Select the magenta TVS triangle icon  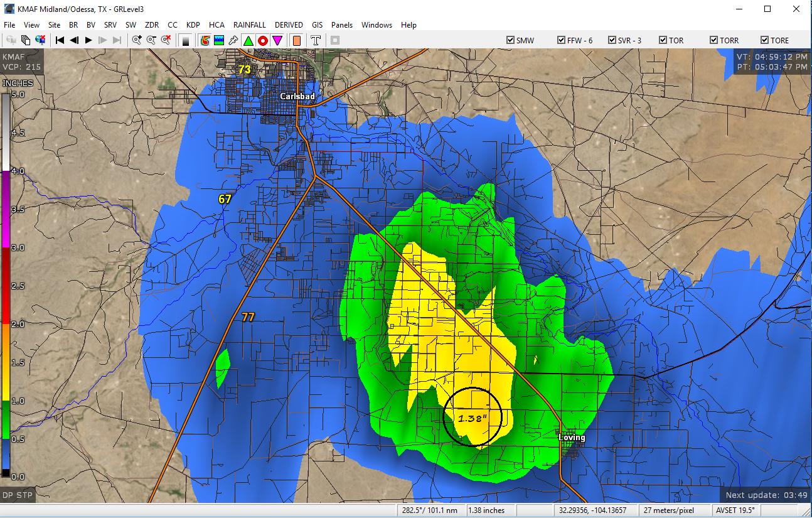pos(277,40)
